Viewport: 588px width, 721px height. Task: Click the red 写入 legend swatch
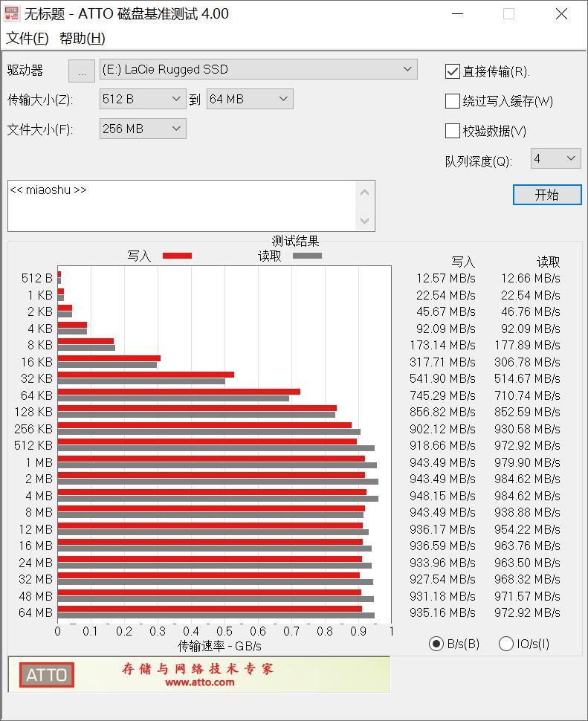[177, 256]
